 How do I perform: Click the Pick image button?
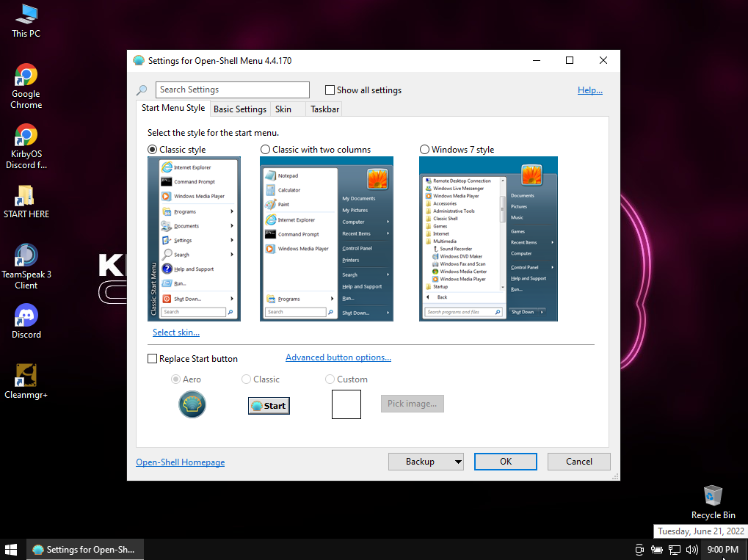412,404
